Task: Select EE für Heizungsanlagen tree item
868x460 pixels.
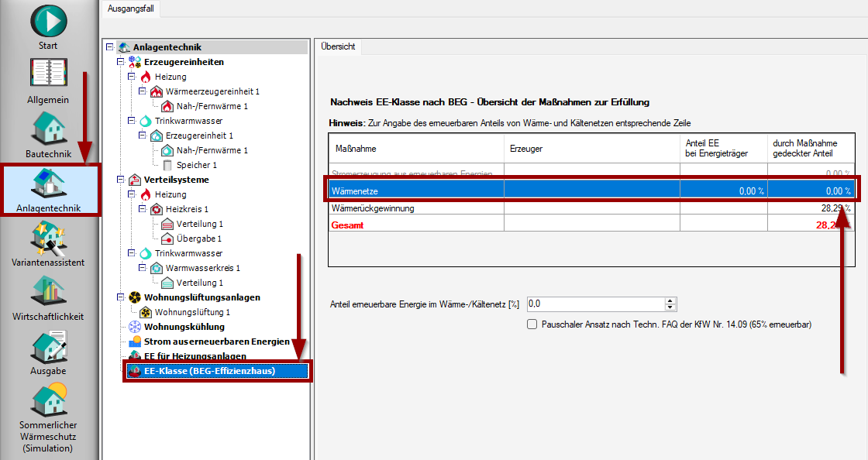Action: click(x=195, y=356)
